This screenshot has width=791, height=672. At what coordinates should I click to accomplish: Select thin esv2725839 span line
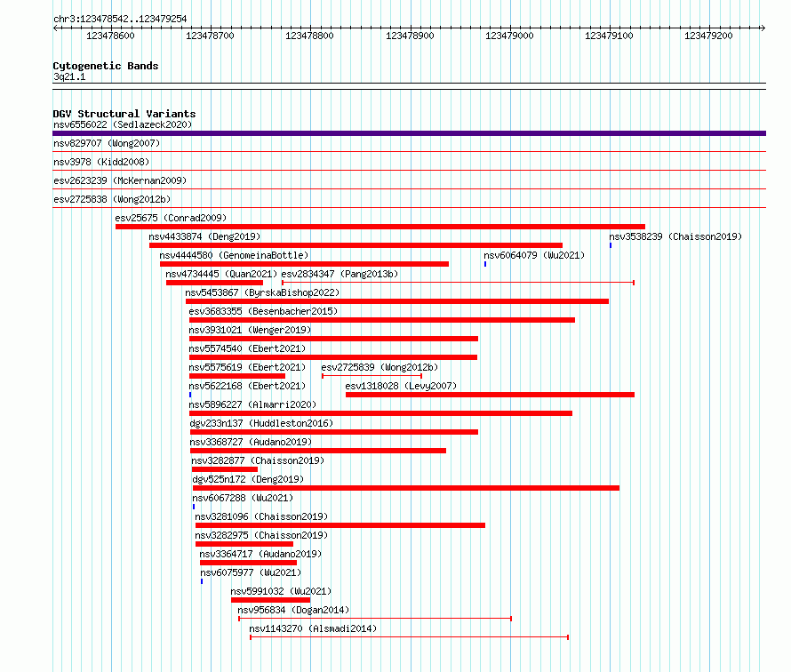(372, 376)
